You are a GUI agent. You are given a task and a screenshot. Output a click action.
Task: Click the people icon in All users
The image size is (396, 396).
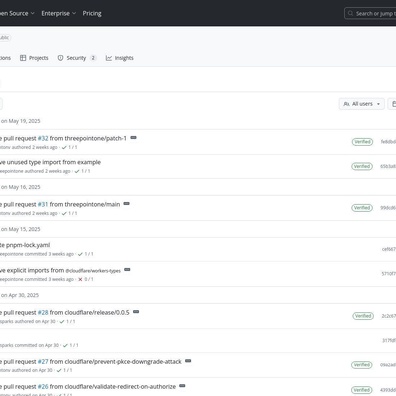[346, 104]
